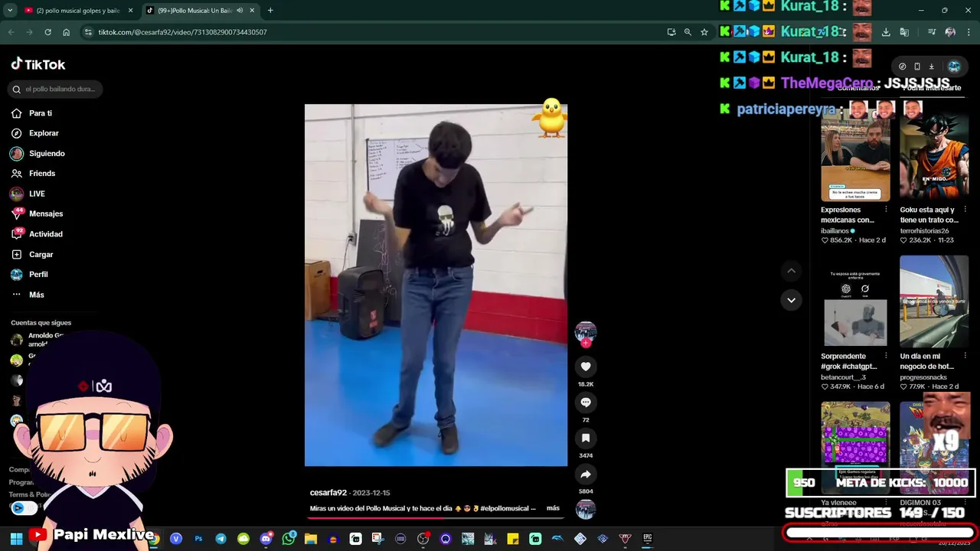Open the tab search dropdown
This screenshot has width=980, height=551.
click(10, 11)
